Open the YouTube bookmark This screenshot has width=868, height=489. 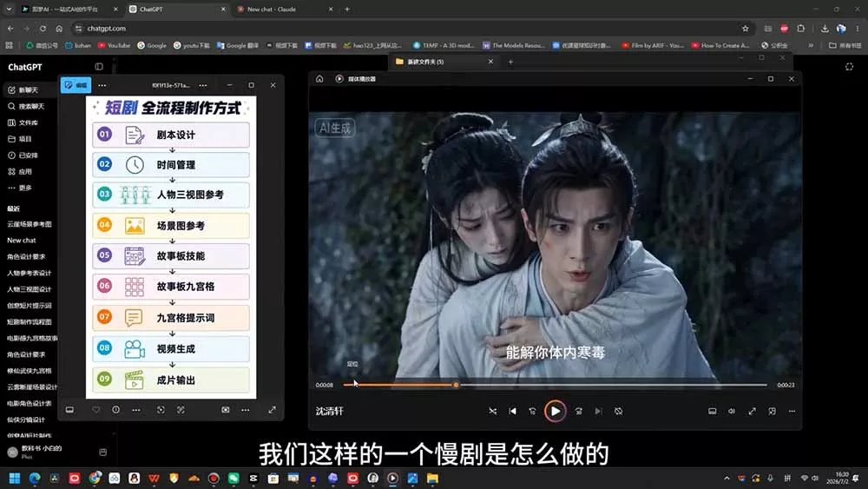[x=114, y=45]
